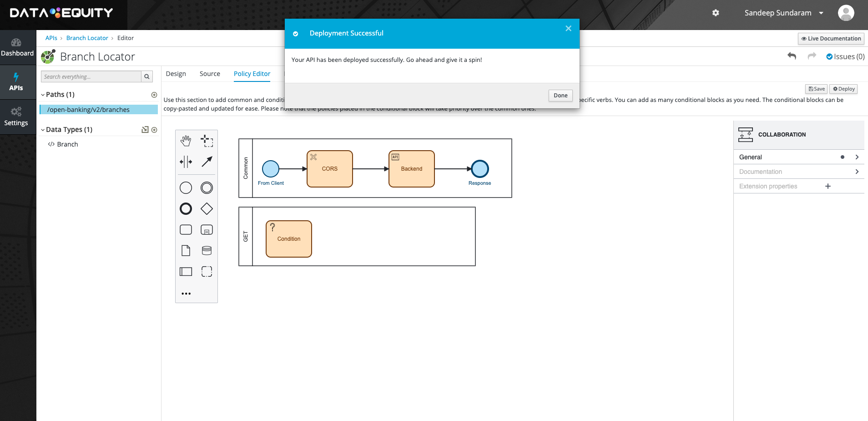Collapse the Data Types section
The width and height of the screenshot is (868, 421).
pyautogui.click(x=43, y=130)
